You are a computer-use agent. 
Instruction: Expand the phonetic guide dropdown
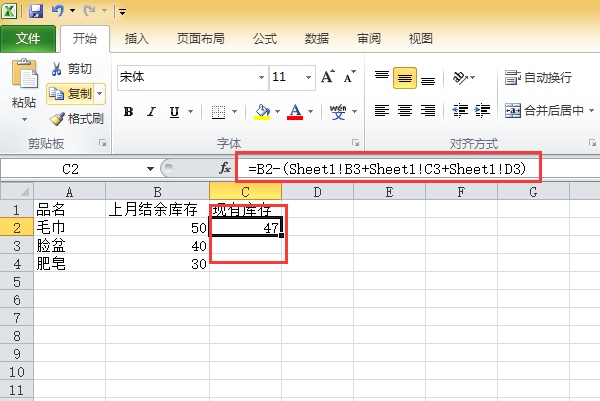point(354,112)
